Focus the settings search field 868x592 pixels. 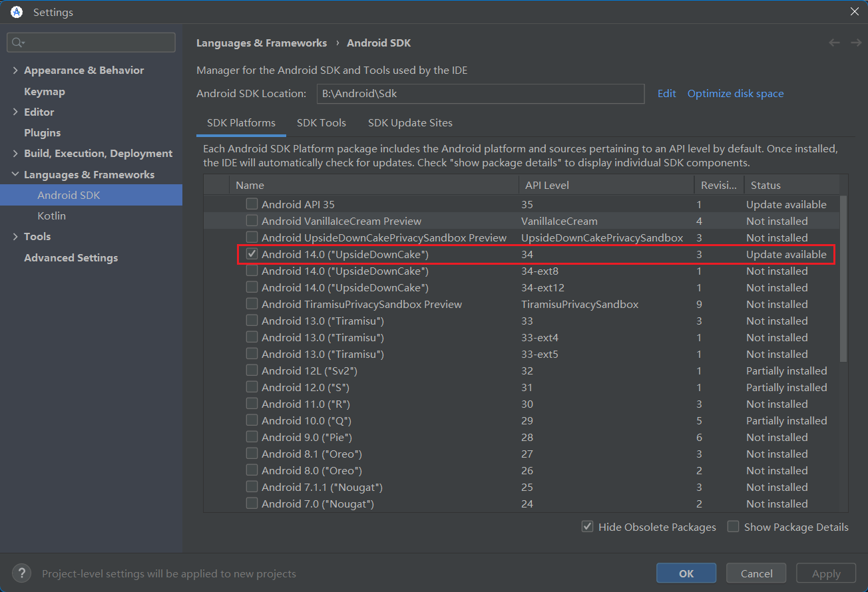(91, 43)
